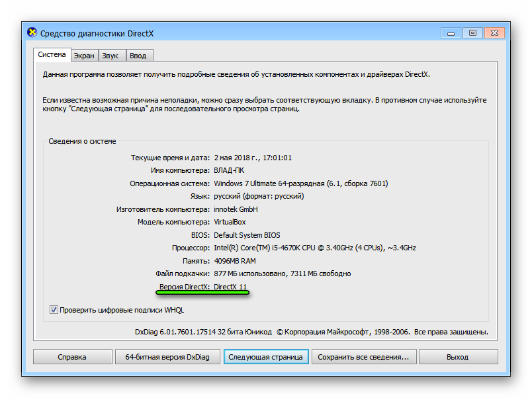The height and width of the screenshot is (398, 532).
Task: Switch to the Система tab
Action: tap(52, 55)
